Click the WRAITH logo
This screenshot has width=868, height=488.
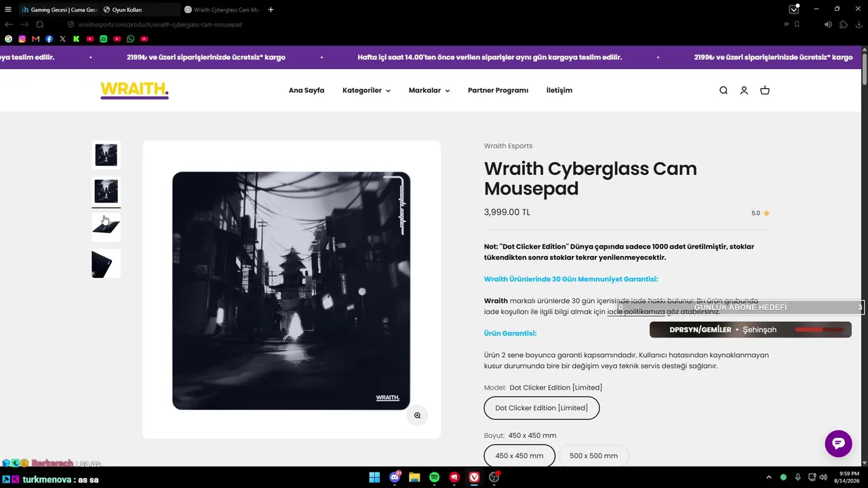click(134, 90)
